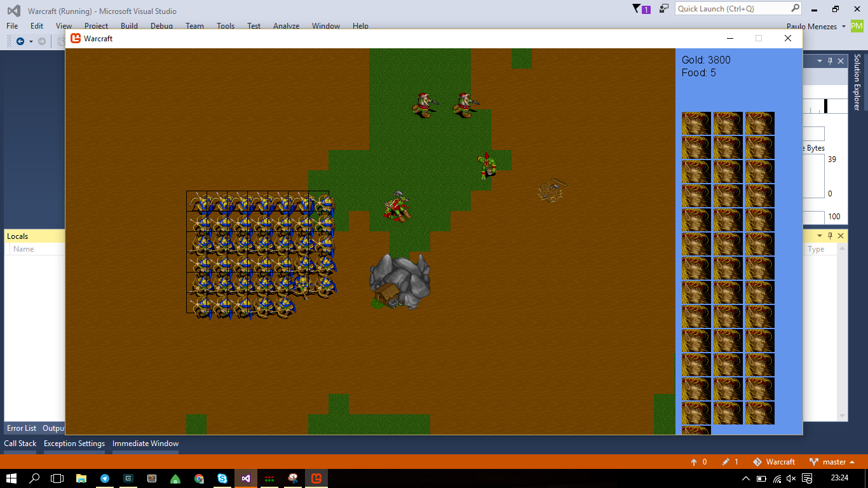Open window position dropdown of upper right panel

820,61
